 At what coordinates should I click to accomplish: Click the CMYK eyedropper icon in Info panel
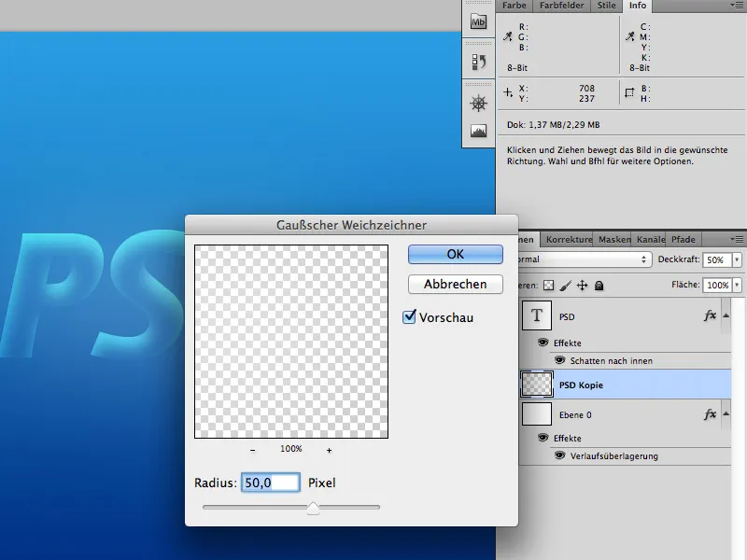pos(629,36)
